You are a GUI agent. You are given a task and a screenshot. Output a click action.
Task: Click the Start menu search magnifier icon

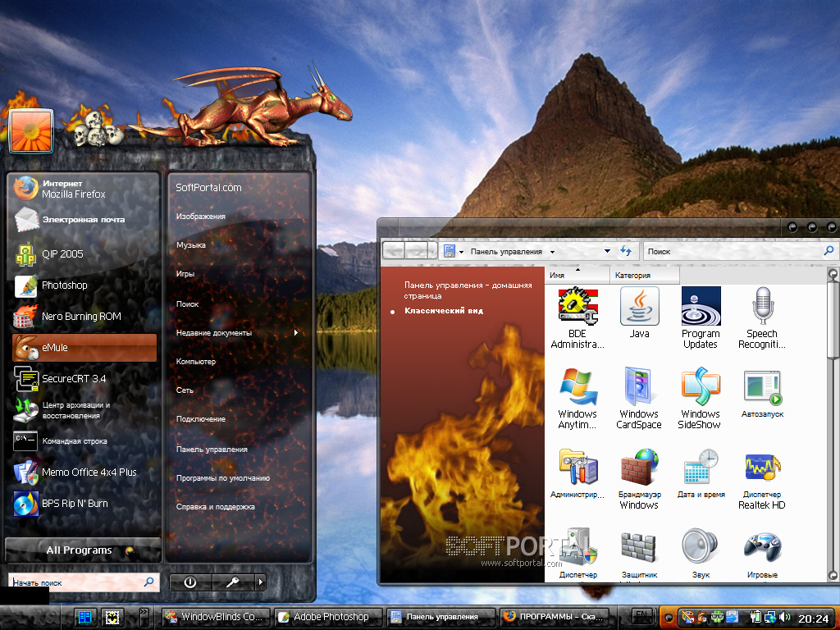[149, 582]
